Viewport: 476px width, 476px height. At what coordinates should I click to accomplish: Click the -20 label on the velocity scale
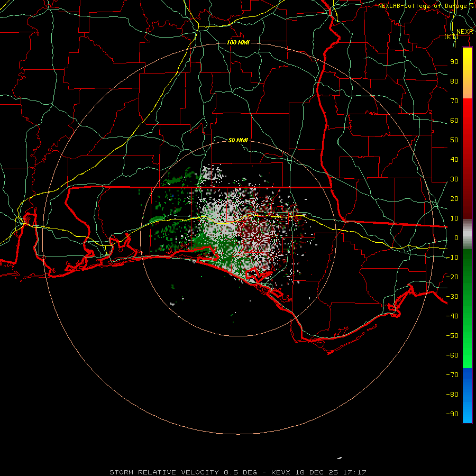tap(452, 277)
